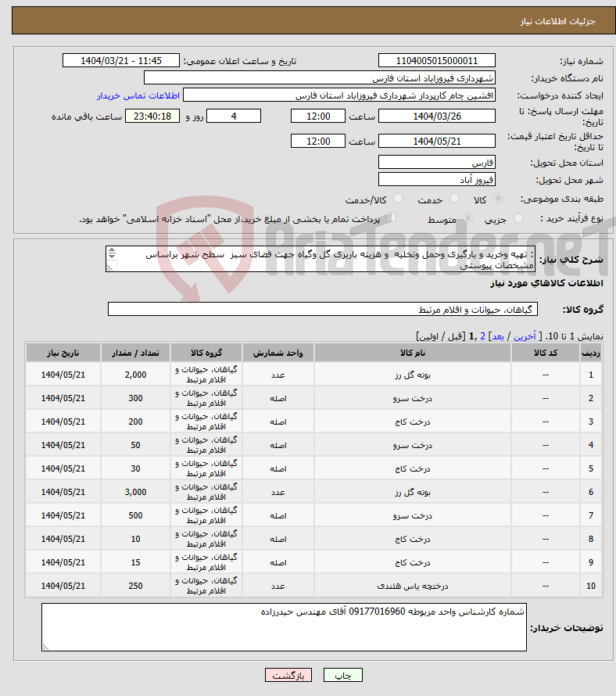The width and height of the screenshot is (616, 696).
Task: Click the quantity 300 in row 2
Action: 135,399
